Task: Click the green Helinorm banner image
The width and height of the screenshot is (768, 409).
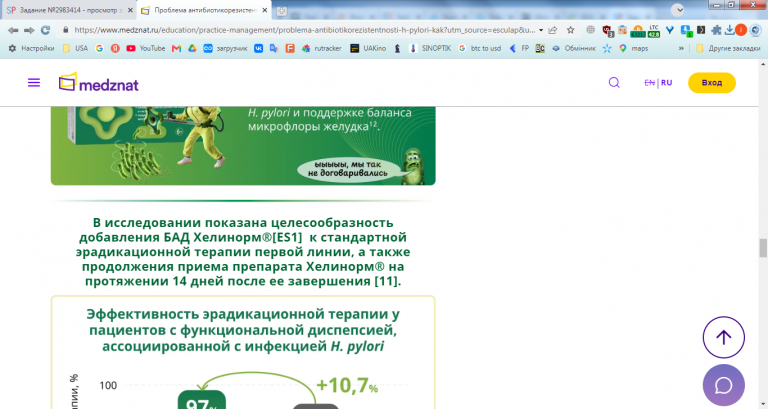Action: [x=243, y=145]
